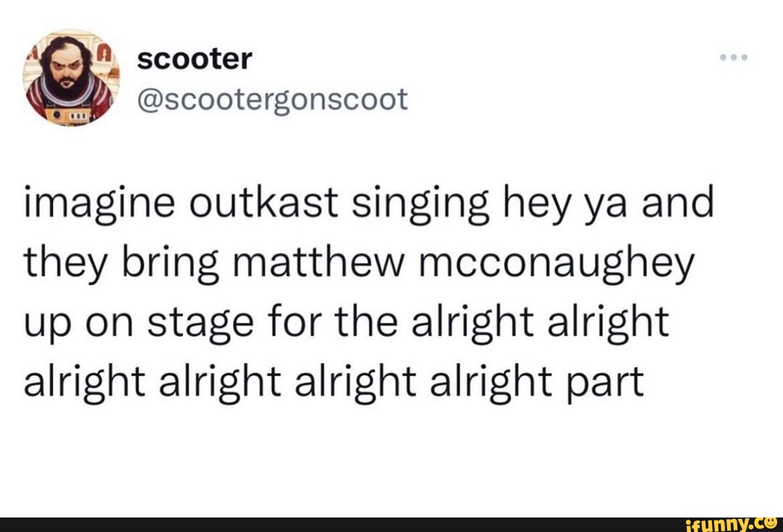Select the display name scooter
This screenshot has height=532, width=783.
point(194,59)
